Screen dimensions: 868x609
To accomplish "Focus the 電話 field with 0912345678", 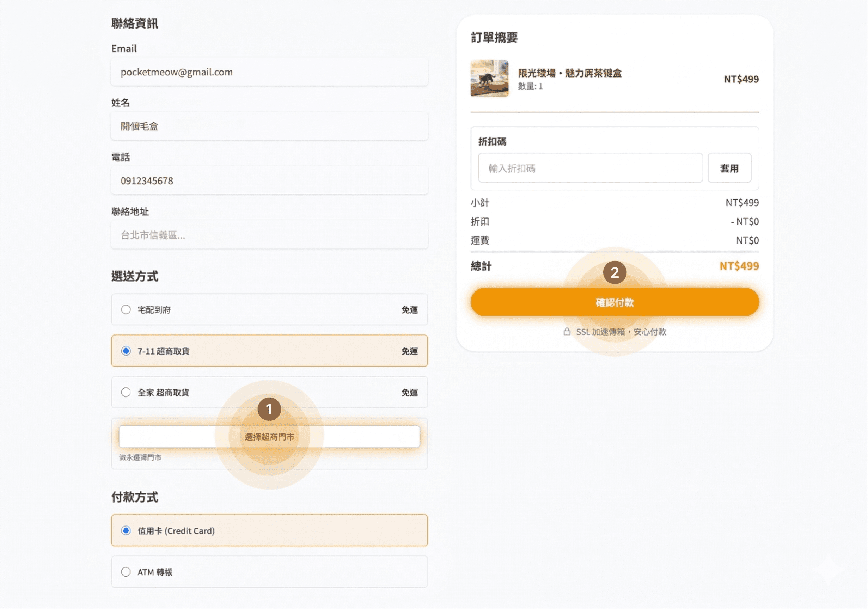I will click(x=269, y=180).
